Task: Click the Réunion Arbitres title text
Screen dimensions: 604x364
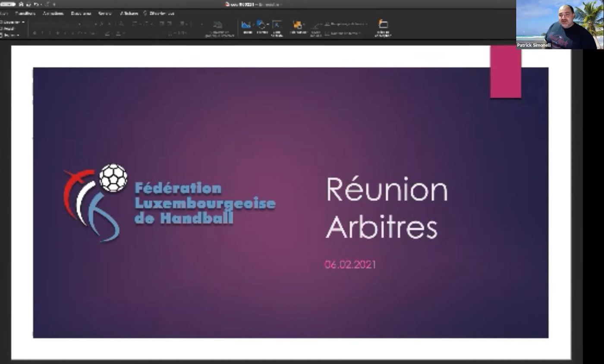Action: coord(387,208)
